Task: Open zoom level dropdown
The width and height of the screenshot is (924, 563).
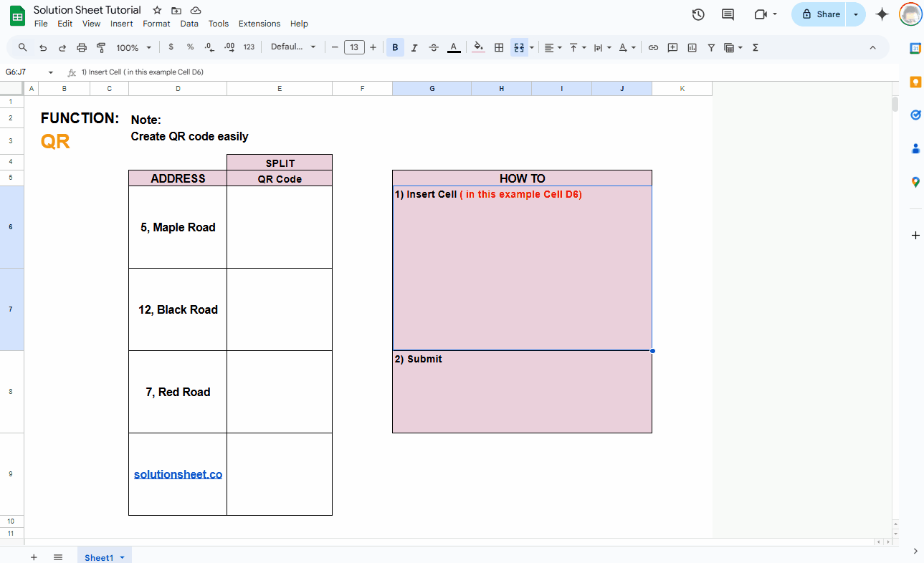Action: click(134, 47)
